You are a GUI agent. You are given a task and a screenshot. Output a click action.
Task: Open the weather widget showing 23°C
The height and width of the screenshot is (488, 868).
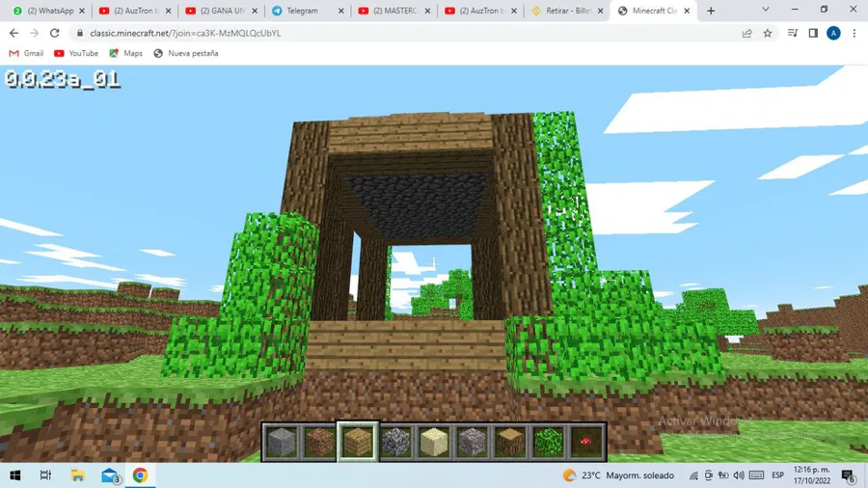[x=618, y=475]
